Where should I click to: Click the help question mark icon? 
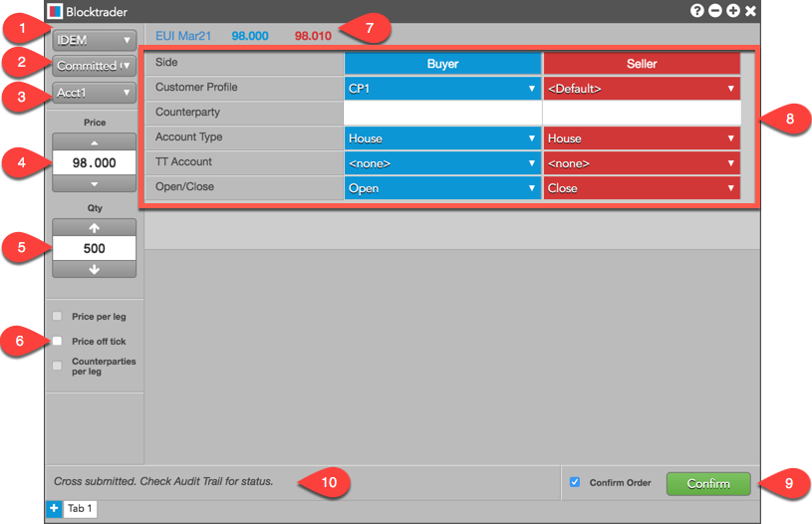(697, 11)
